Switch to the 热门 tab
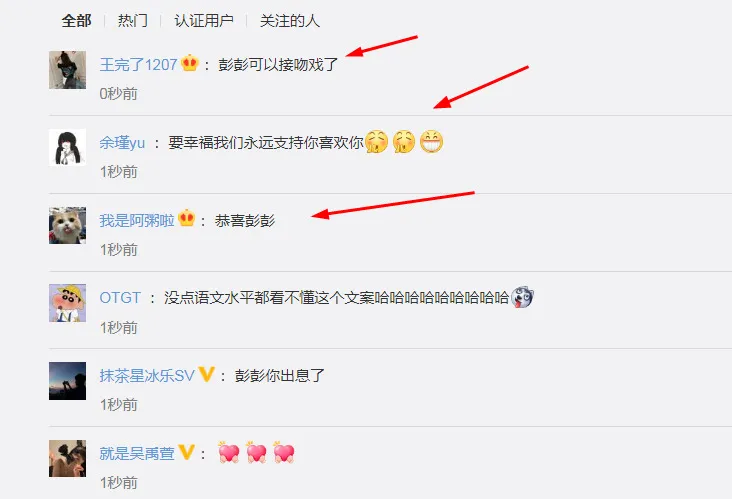The width and height of the screenshot is (732, 499). click(x=133, y=21)
